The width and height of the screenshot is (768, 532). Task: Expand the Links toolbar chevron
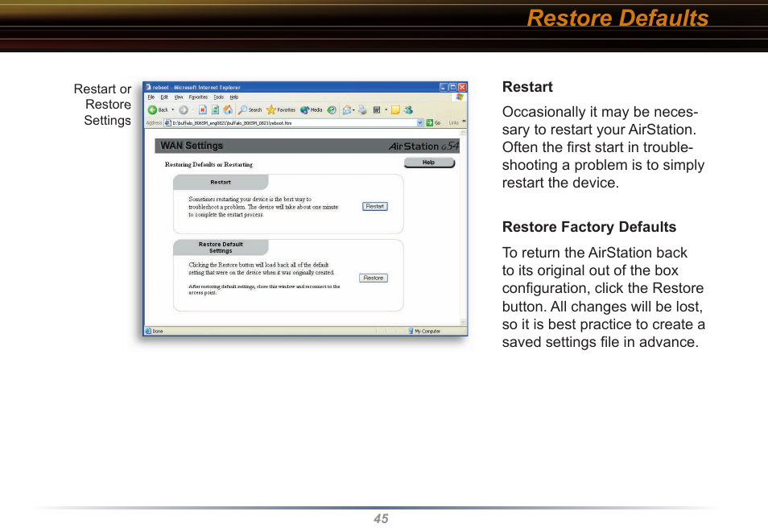(x=464, y=122)
